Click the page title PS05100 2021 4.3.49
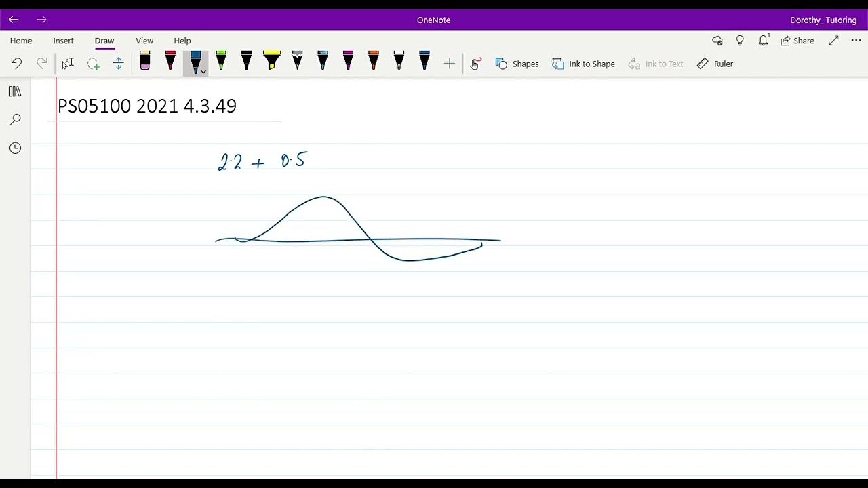Screen dimensions: 868x488 point(147,106)
